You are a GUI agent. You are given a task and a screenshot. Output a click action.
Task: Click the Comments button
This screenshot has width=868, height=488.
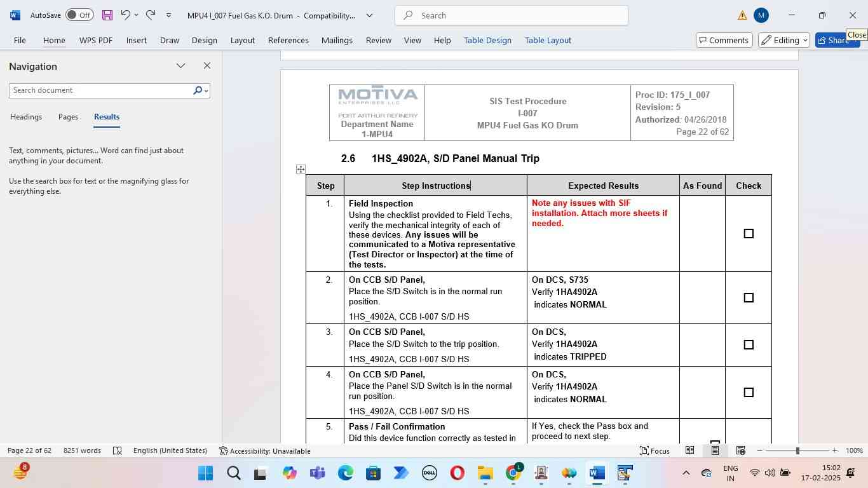pos(724,40)
